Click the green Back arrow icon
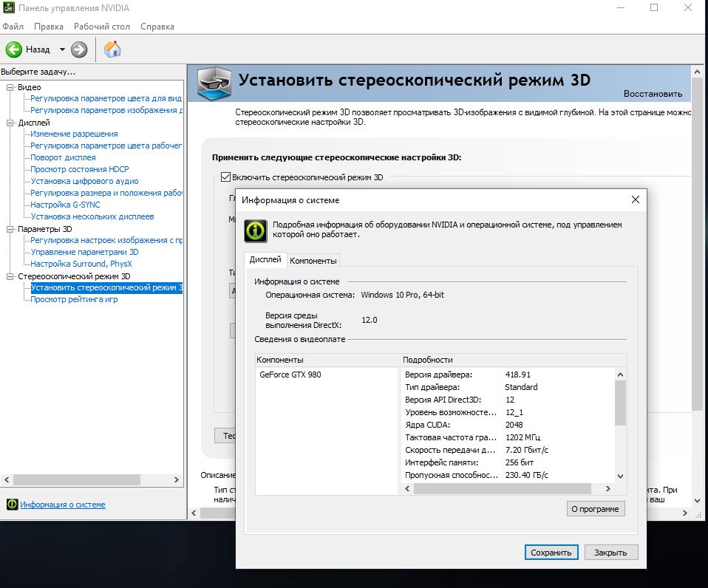 pyautogui.click(x=14, y=49)
